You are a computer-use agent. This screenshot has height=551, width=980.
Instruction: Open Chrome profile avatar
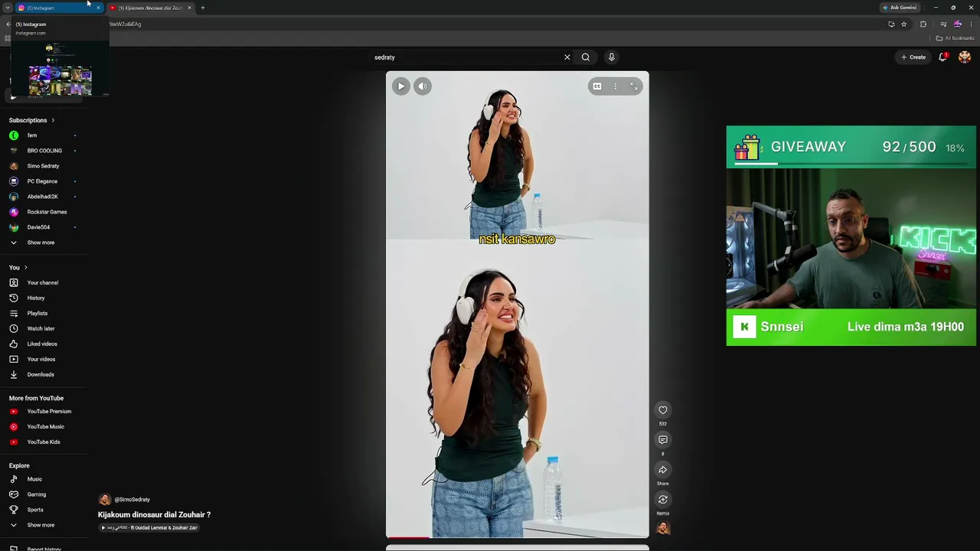958,24
